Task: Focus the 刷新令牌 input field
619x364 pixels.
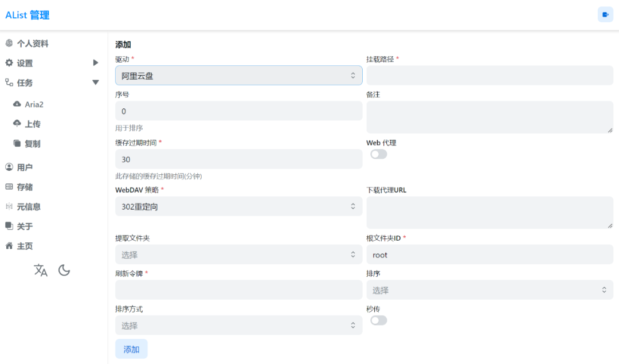Action: pyautogui.click(x=239, y=290)
